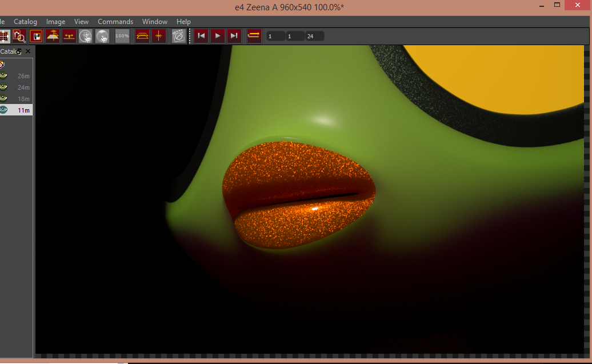Open the Commands menu
Image resolution: width=592 pixels, height=364 pixels.
pos(115,22)
